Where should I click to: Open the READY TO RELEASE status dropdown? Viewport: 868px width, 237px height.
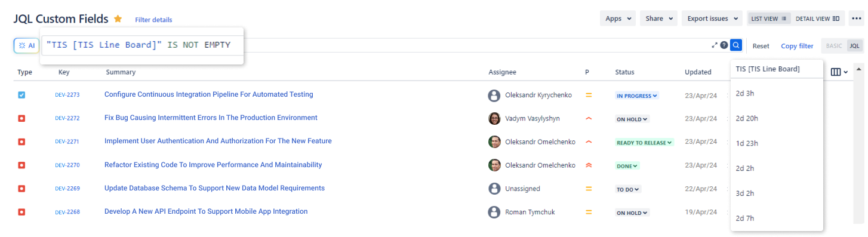644,143
